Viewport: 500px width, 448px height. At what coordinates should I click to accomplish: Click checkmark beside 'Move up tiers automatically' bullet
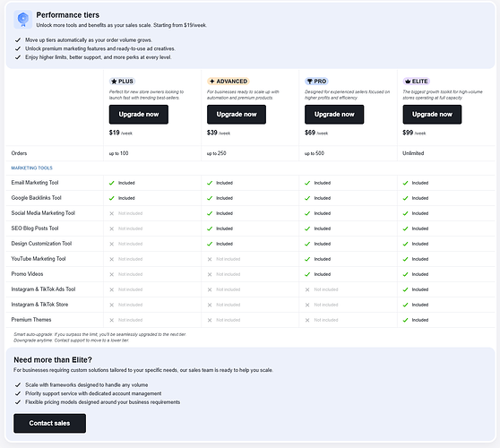click(18, 40)
